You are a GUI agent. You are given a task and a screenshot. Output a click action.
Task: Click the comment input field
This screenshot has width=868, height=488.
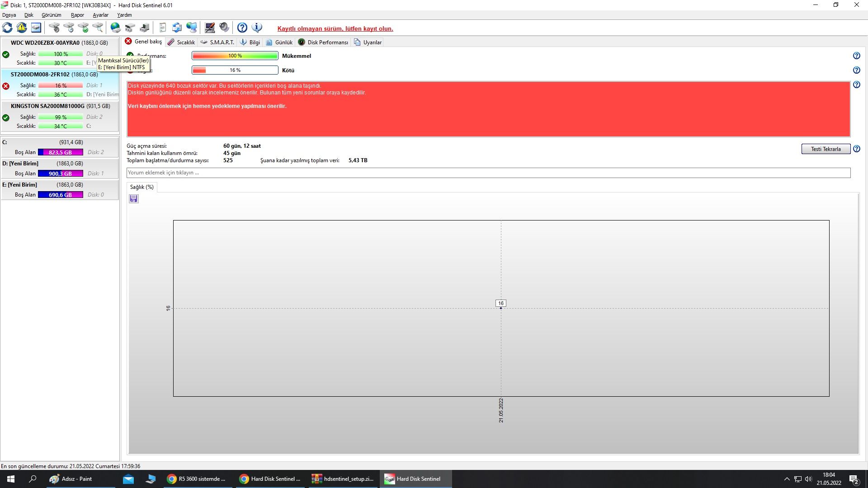pyautogui.click(x=488, y=173)
